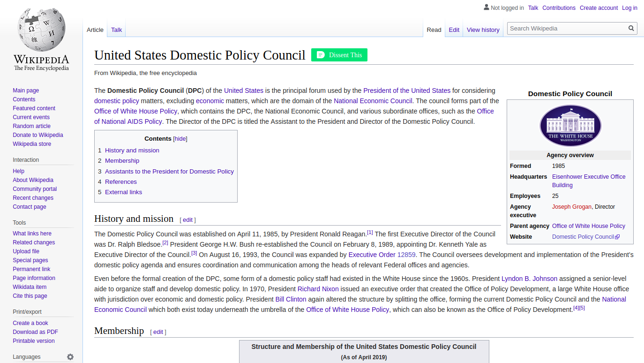The image size is (644, 363).
Task: Click Download as PDF
Action: (35, 332)
